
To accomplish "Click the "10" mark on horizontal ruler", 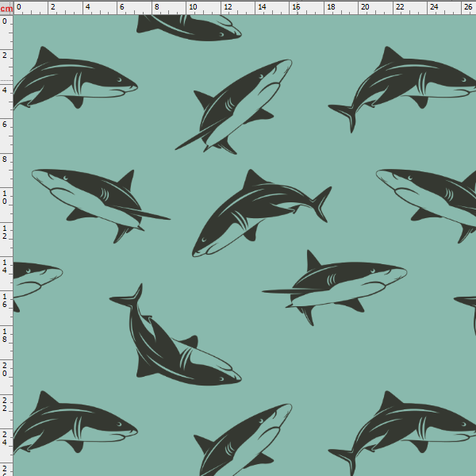I will (x=193, y=6).
